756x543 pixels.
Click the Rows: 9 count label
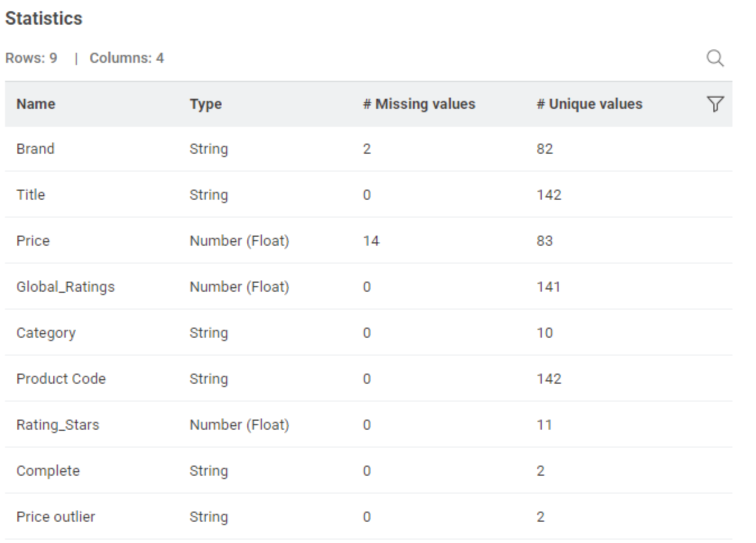(x=31, y=58)
